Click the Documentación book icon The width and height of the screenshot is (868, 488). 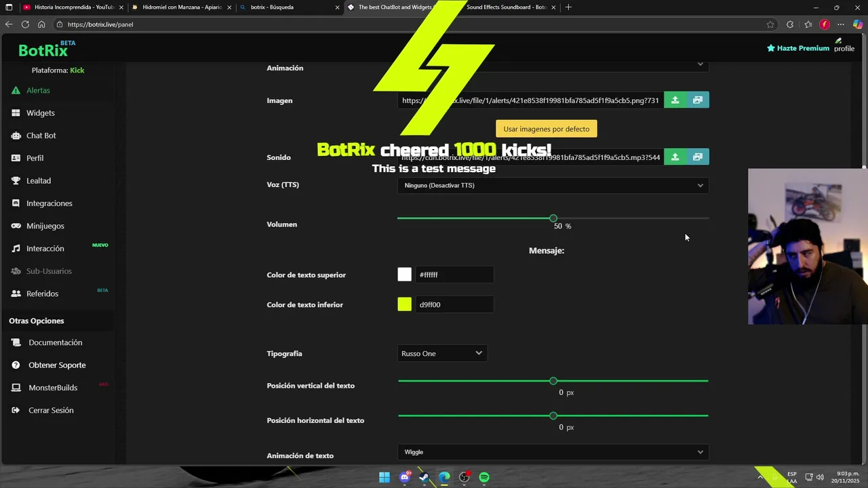16,342
